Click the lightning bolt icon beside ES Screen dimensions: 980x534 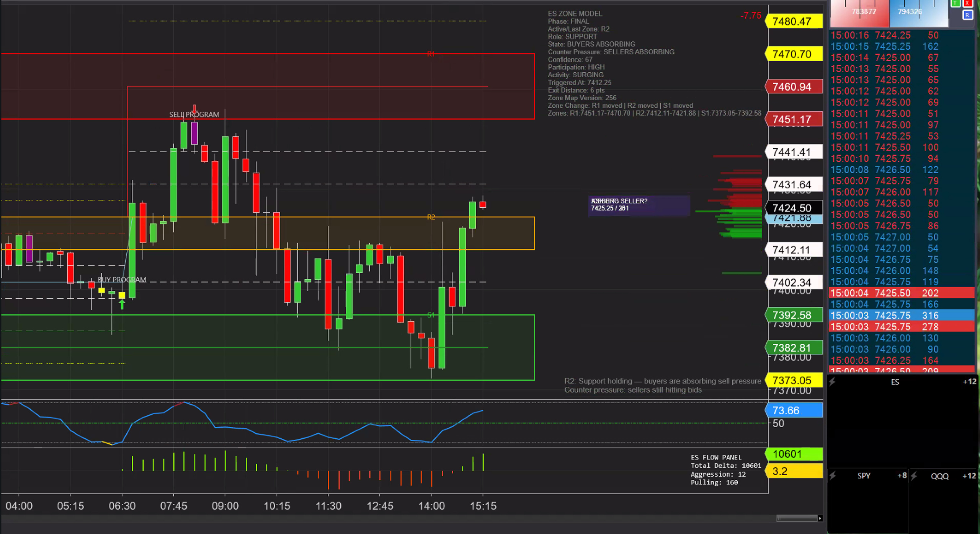[832, 381]
